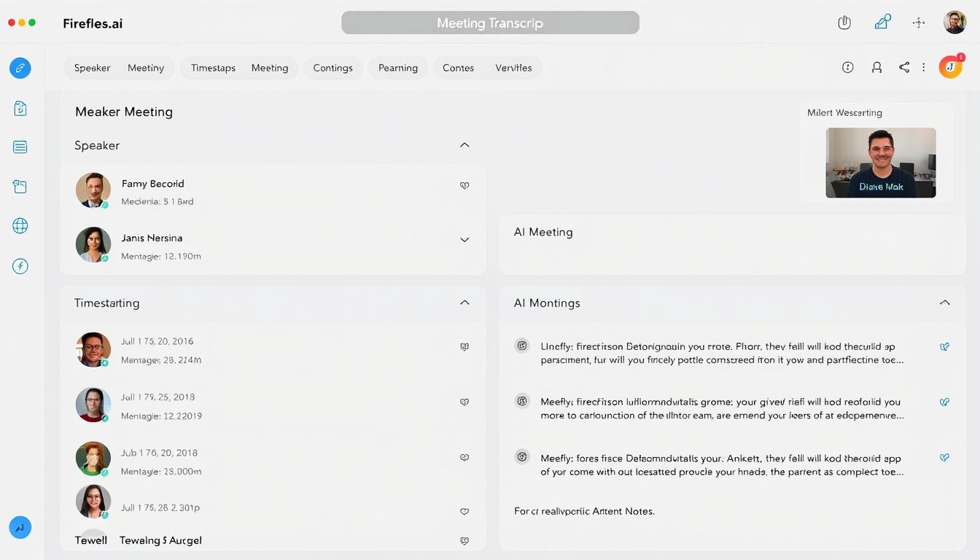Open the AI assistant icon at bottom left
Viewport: 980px width, 560px height.
click(20, 527)
